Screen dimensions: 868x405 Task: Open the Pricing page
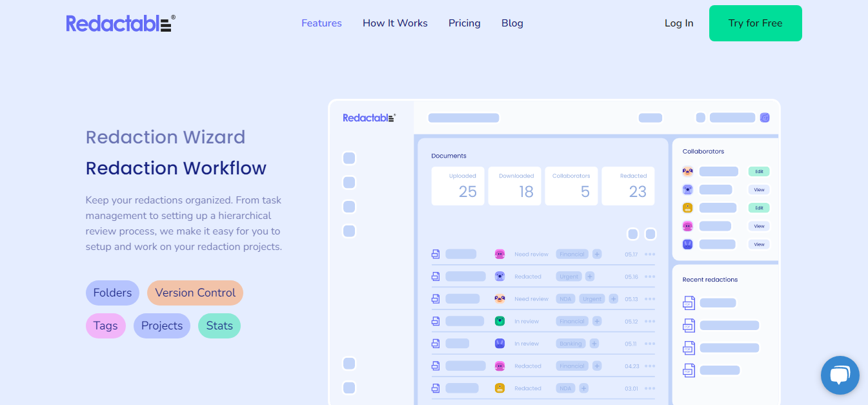click(465, 23)
